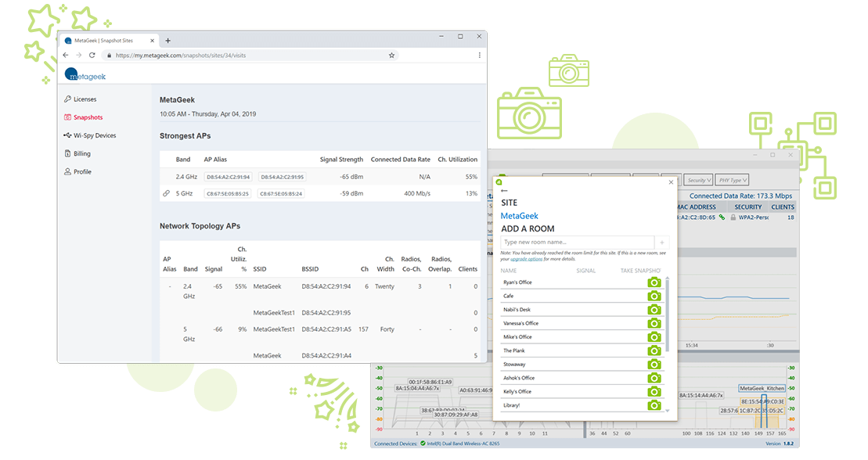Open the PHY Type filter dropdown

733,180
